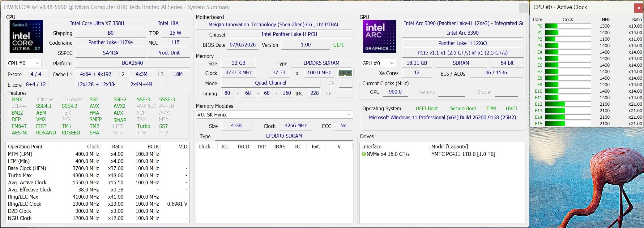Click the green NVMe drive status icon
Screen dimensions: 644x228
click(x=364, y=154)
